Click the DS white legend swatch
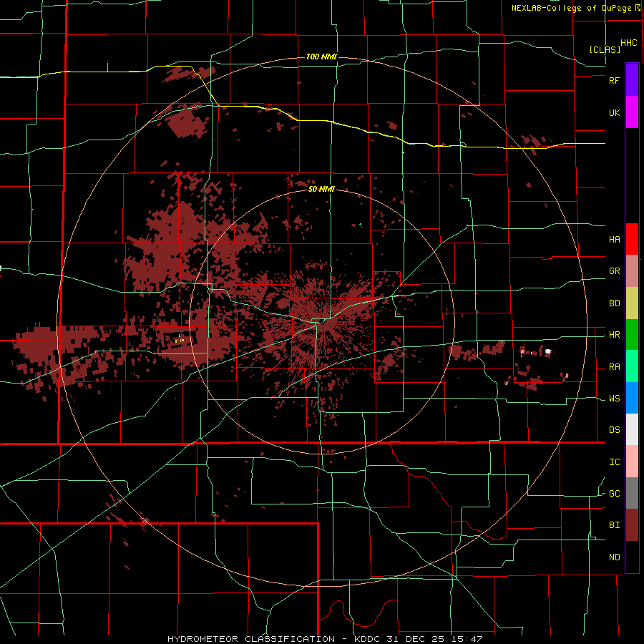The image size is (644, 644). [632, 430]
